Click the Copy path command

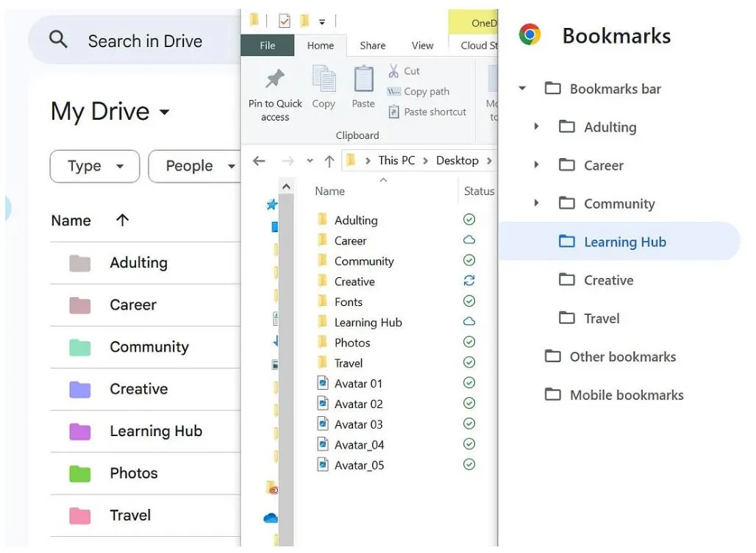(x=418, y=91)
